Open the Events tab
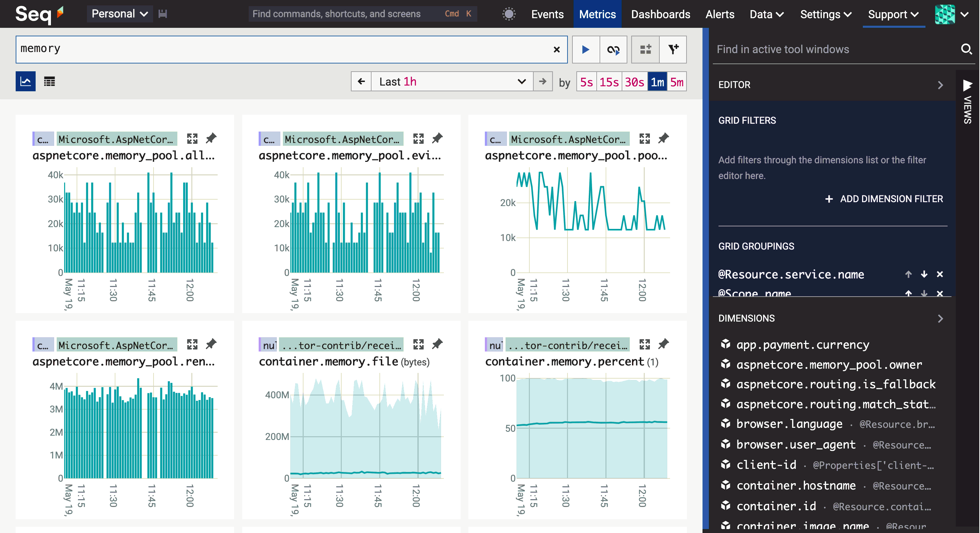The height and width of the screenshot is (533, 980). 548,14
